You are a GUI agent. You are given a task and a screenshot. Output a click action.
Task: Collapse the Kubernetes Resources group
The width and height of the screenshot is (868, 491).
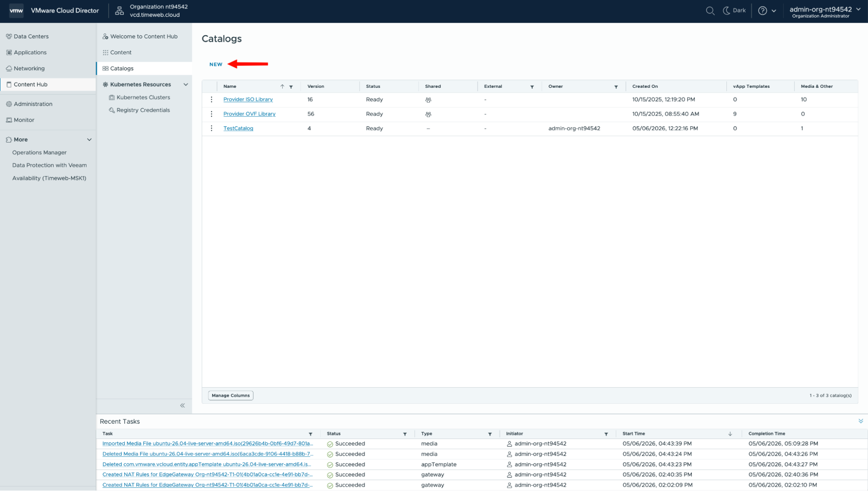coord(186,85)
